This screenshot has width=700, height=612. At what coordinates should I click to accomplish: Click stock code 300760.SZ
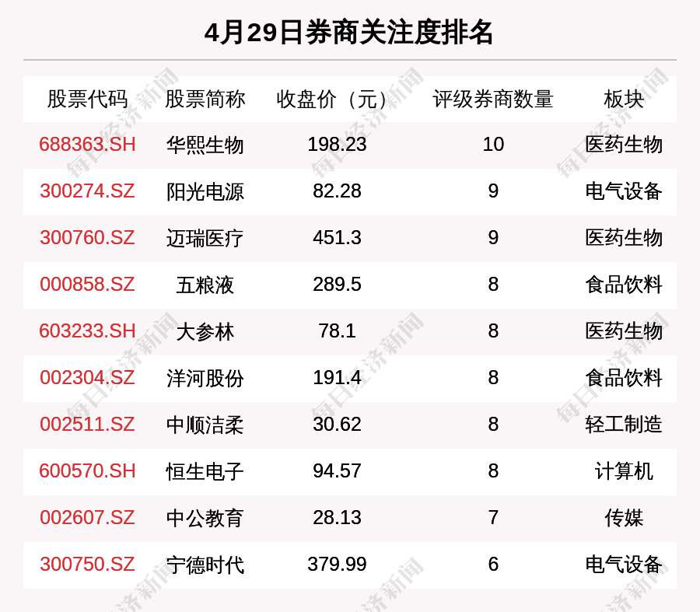[87, 237]
